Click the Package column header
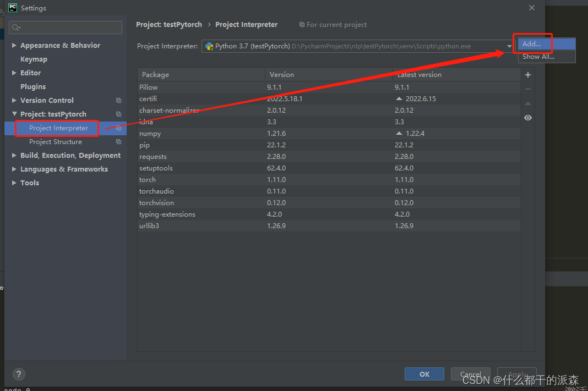Viewport: 588px width, 391px height. tap(202, 75)
